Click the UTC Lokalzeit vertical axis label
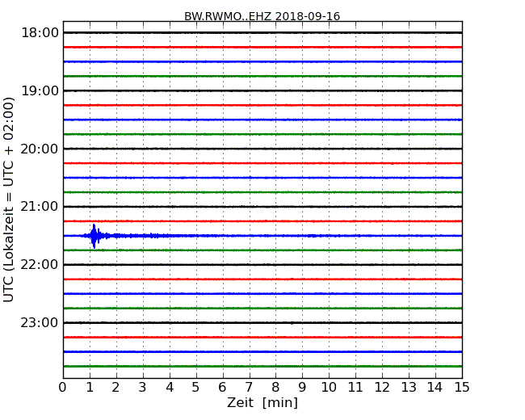525x420 pixels. pyautogui.click(x=8, y=199)
